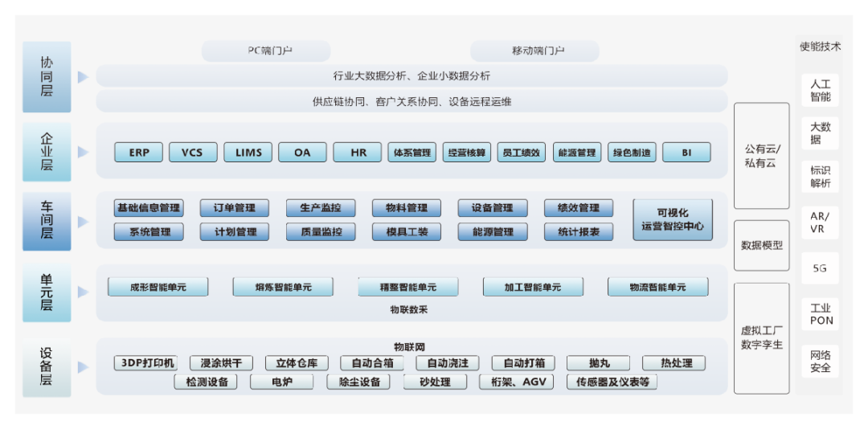Select 人工智能 in enabling technologies
This screenshot has height=429, width=868.
(820, 90)
